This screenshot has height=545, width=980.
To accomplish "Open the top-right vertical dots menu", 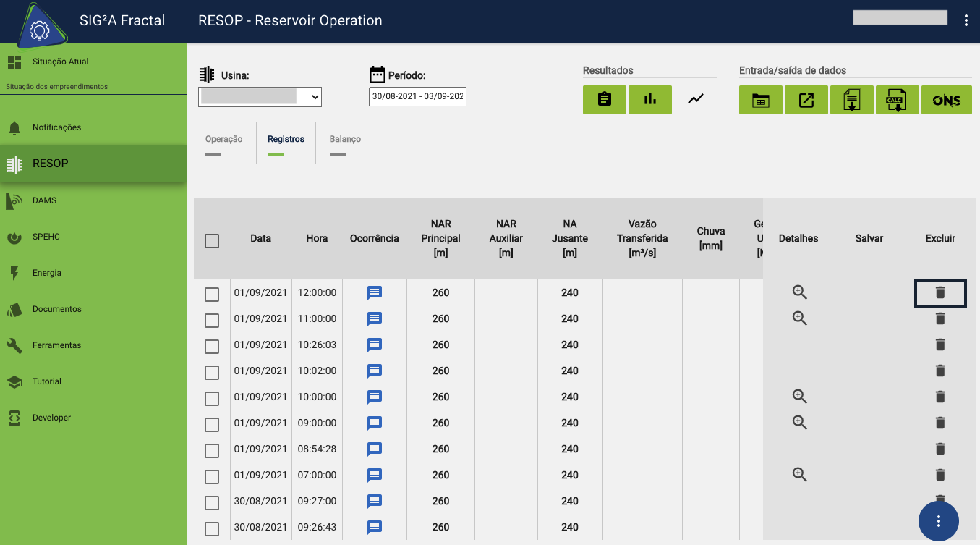I will point(966,20).
